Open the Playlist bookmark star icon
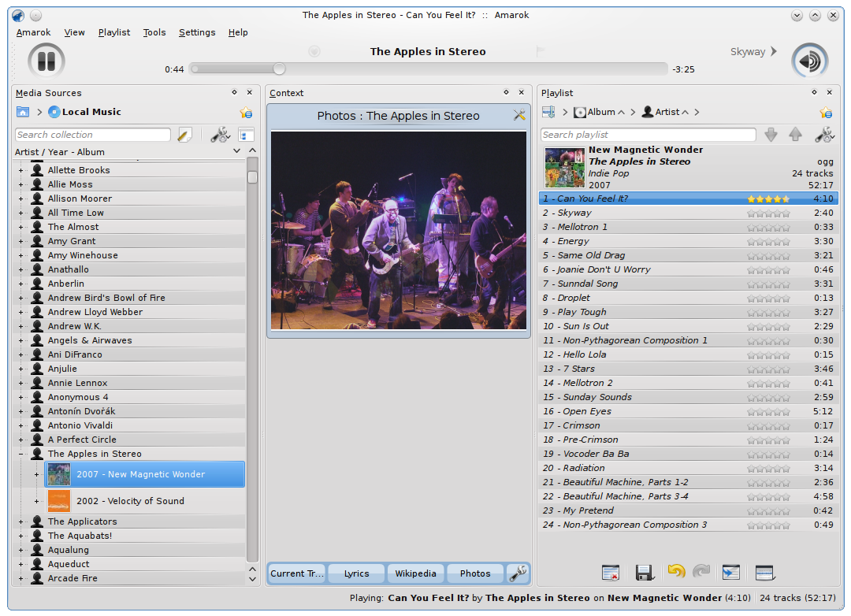Viewport: 851px width, 616px height. [x=826, y=113]
